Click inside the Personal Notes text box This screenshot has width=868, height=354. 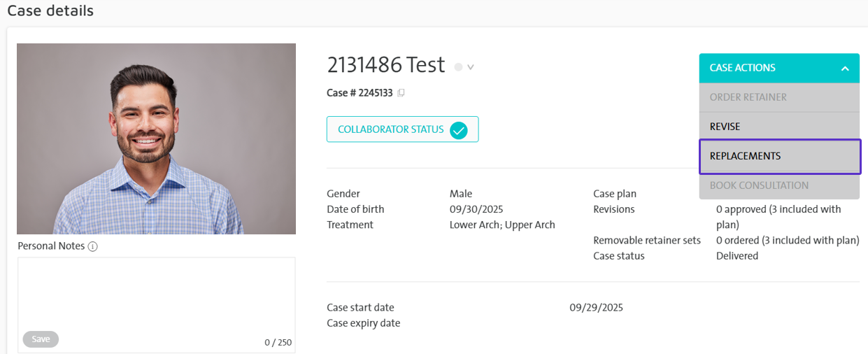tap(156, 294)
